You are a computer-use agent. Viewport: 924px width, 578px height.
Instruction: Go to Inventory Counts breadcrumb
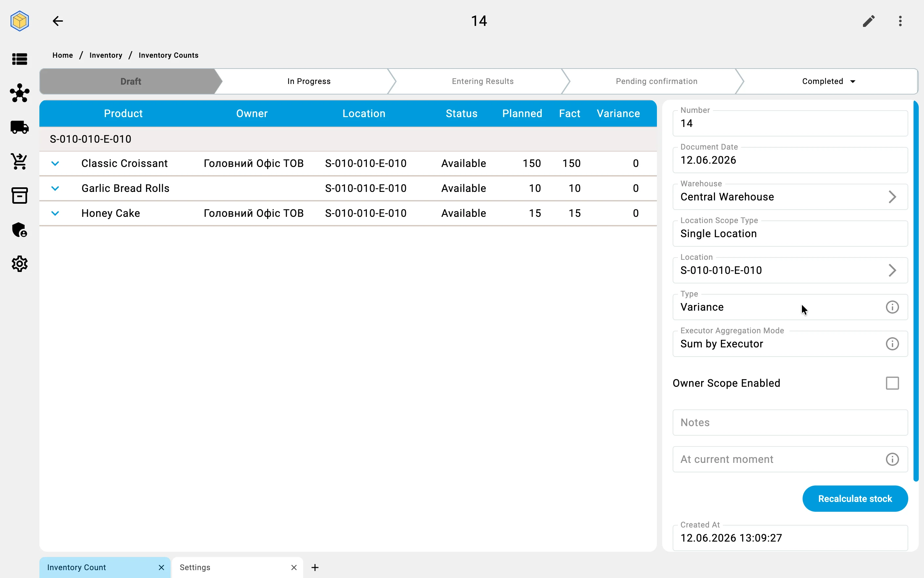click(169, 55)
